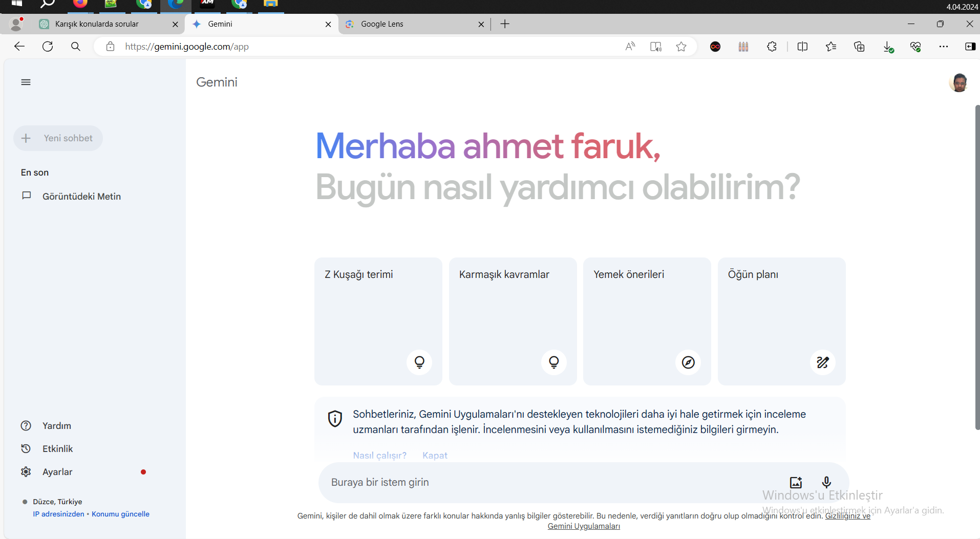Viewport: 980px width, 539px height.
Task: Close the Gemini browser tab
Action: pyautogui.click(x=328, y=24)
